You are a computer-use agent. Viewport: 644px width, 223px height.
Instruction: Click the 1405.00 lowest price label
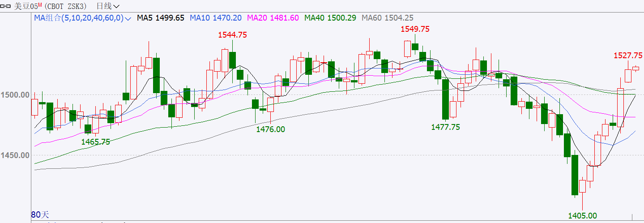pyautogui.click(x=582, y=216)
